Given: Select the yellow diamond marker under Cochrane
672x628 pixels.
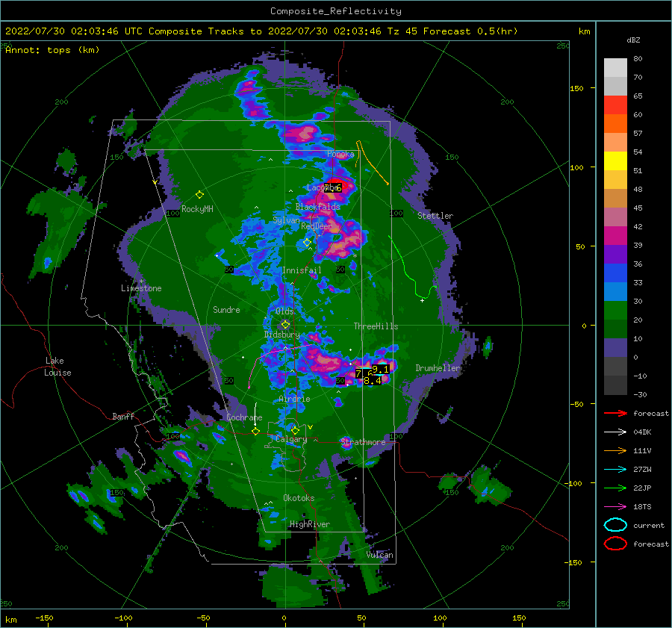Looking at the screenshot, I should (255, 432).
